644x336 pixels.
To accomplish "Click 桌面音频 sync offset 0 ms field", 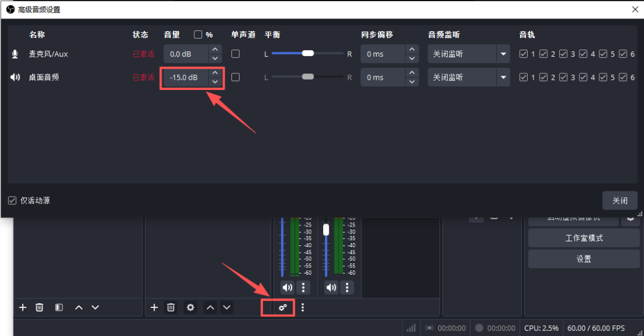I will pos(383,77).
